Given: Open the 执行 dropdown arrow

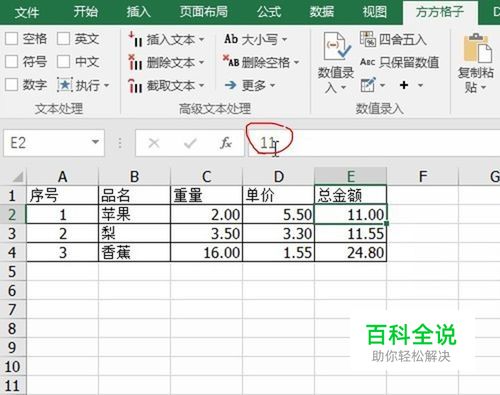Looking at the screenshot, I should pos(107,86).
